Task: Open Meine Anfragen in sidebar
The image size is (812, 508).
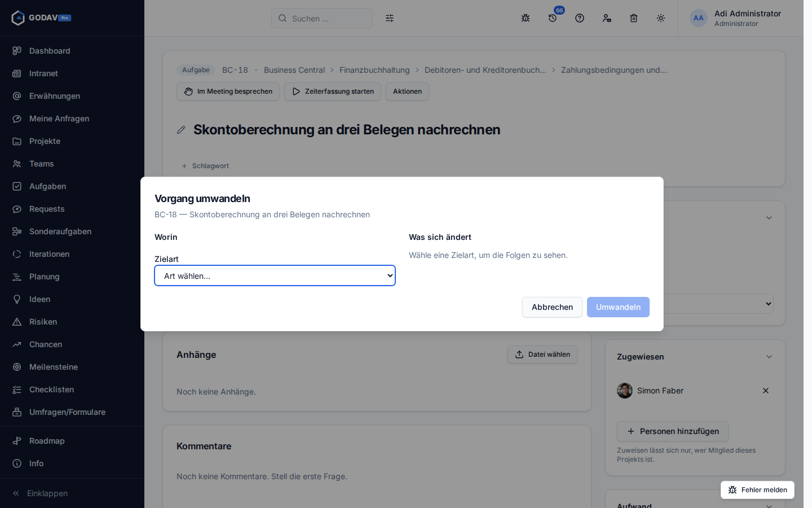Action: [x=72, y=119]
